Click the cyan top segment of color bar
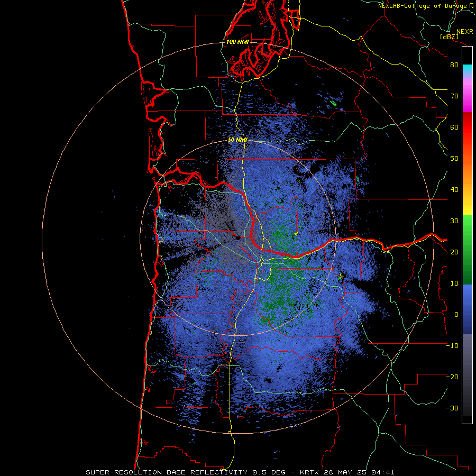 coord(467,68)
